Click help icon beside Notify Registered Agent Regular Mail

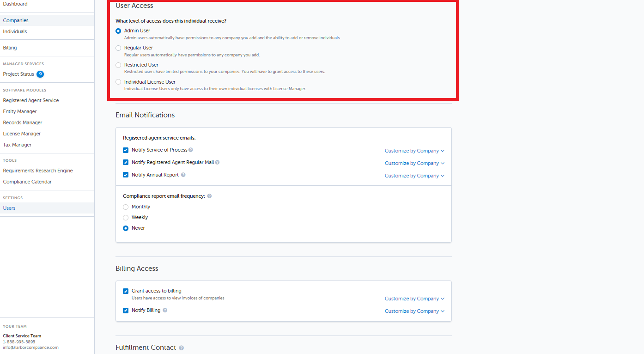(x=217, y=162)
